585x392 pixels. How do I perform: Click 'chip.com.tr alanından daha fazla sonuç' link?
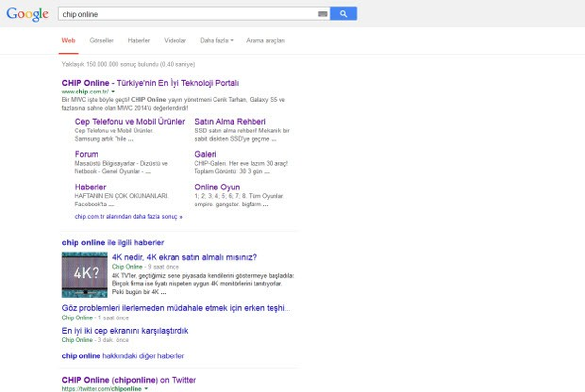coord(128,216)
